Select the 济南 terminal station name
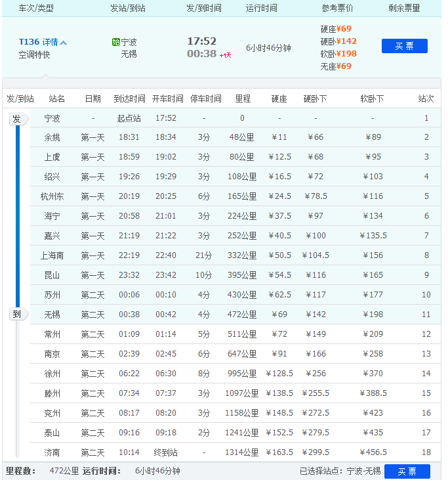This screenshot has width=448, height=480. [x=52, y=452]
